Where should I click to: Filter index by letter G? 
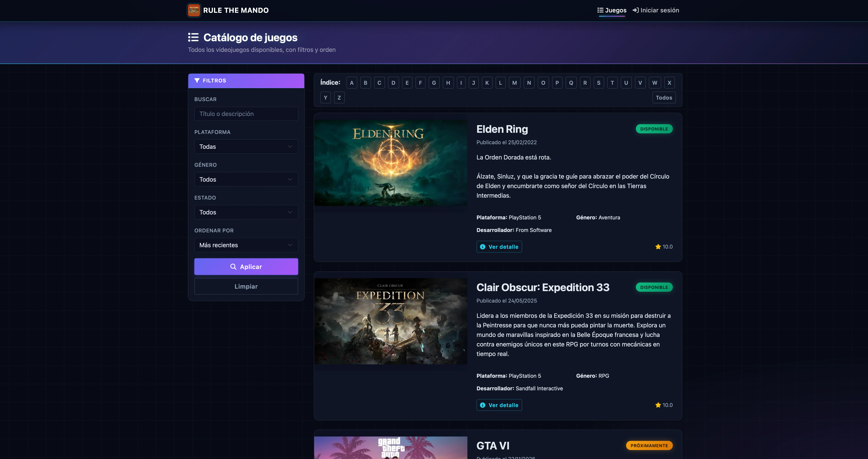[x=434, y=83]
